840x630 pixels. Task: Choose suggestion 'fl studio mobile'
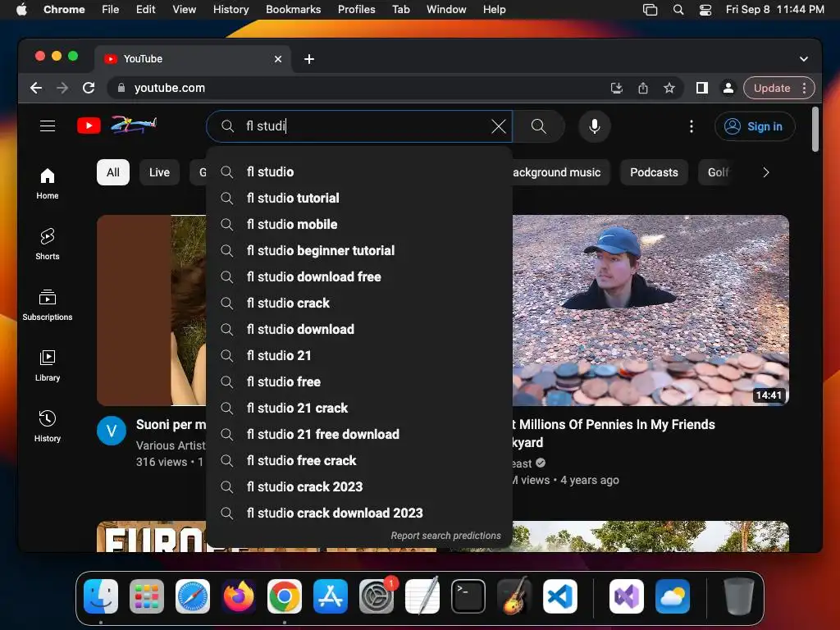(359, 225)
